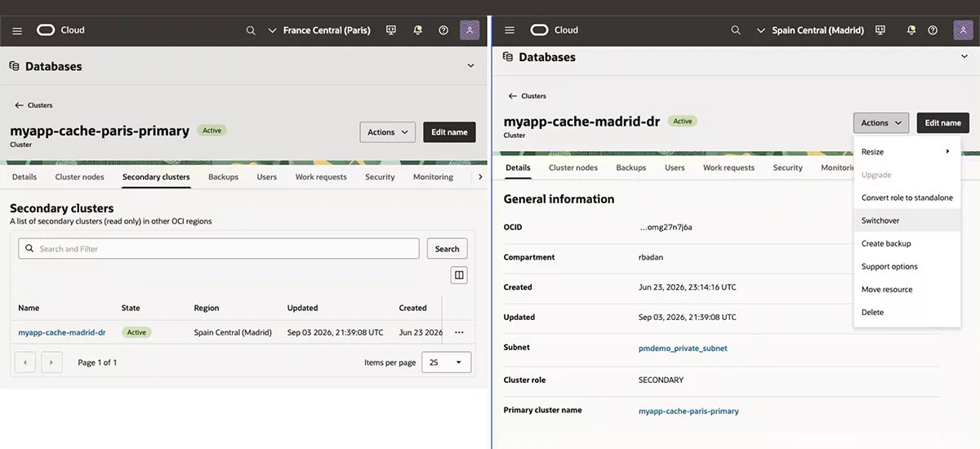
Task: Open myapp-cache-paris-primary primary cluster link
Action: pos(688,411)
